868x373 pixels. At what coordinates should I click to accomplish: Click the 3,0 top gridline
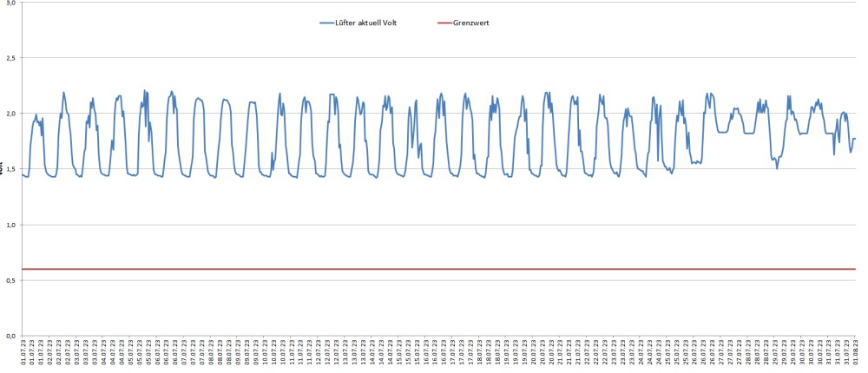click(434, 3)
